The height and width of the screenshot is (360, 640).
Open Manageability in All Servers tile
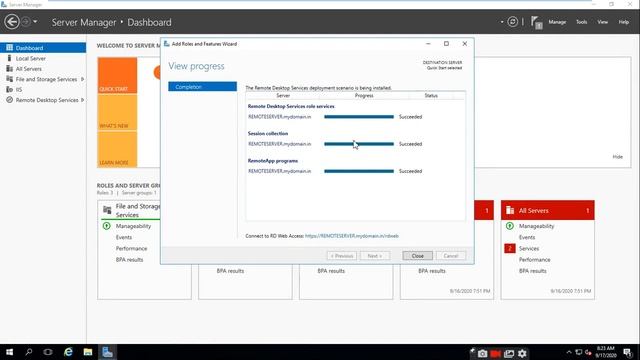(536, 226)
